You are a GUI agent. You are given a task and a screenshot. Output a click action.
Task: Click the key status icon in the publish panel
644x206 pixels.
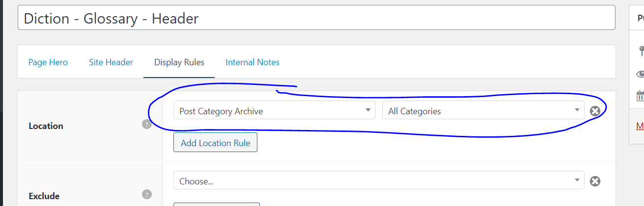pyautogui.click(x=641, y=51)
